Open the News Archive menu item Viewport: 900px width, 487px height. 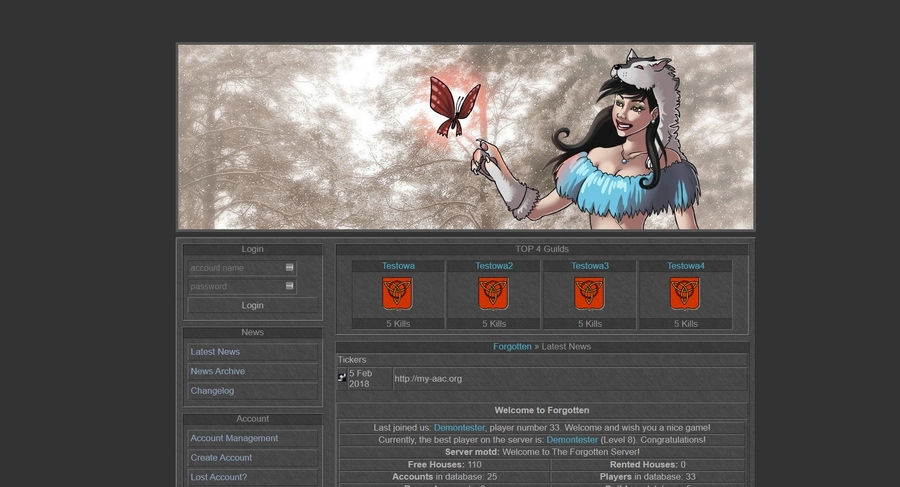pyautogui.click(x=217, y=371)
